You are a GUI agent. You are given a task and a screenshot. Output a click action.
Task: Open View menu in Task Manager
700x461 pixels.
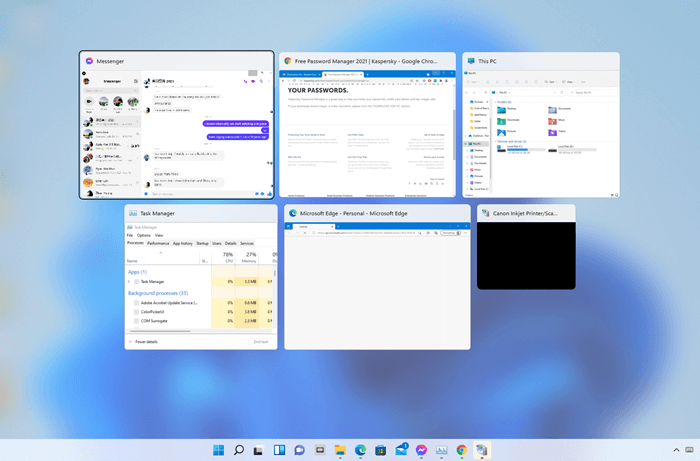tap(159, 235)
